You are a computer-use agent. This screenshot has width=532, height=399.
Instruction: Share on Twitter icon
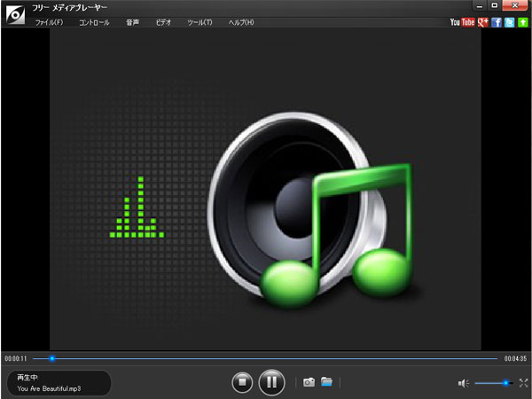pos(509,22)
